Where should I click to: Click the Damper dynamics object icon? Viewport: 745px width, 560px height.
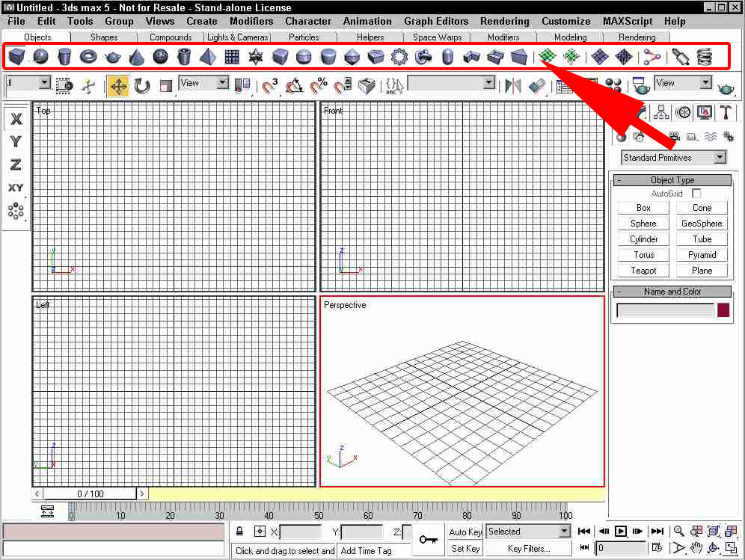pyautogui.click(x=681, y=57)
